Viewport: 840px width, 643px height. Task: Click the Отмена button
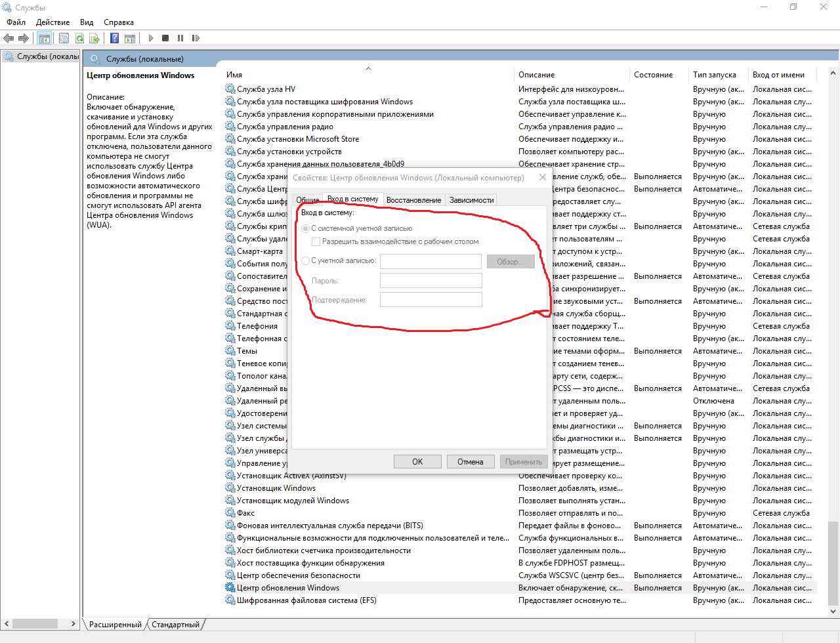pyautogui.click(x=471, y=462)
